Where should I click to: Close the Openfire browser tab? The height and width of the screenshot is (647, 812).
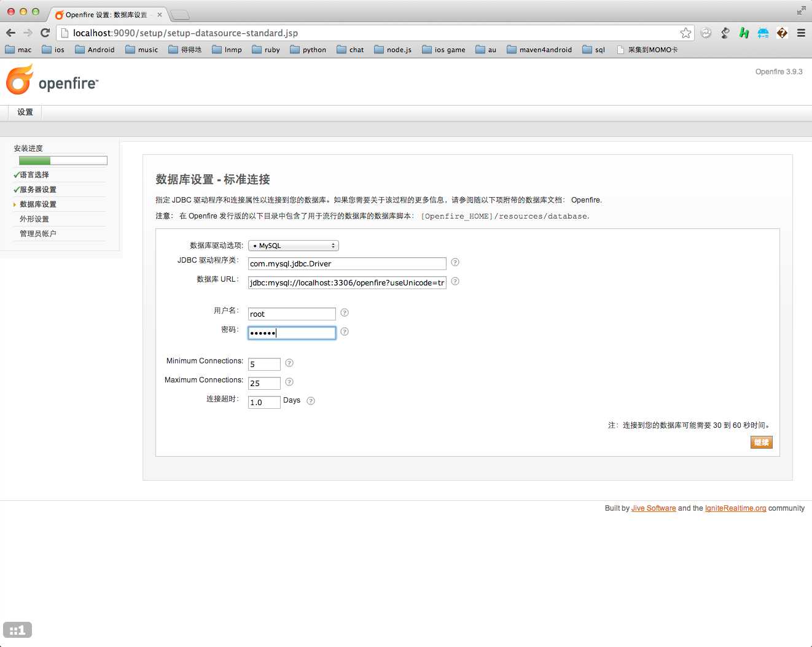[x=160, y=15]
